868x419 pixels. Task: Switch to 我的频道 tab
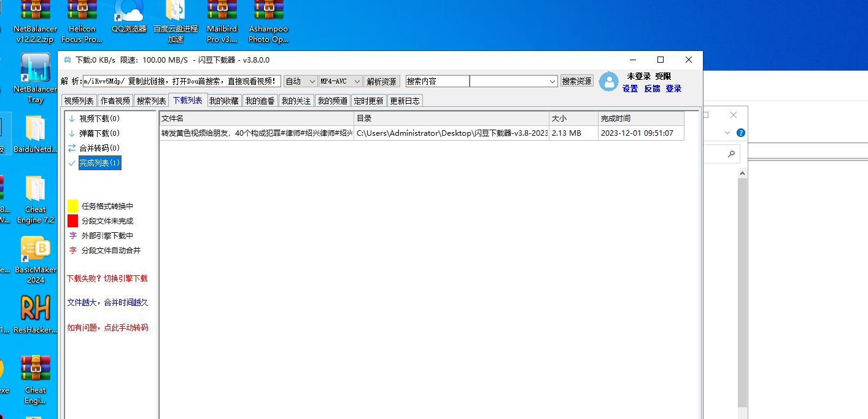coord(333,101)
